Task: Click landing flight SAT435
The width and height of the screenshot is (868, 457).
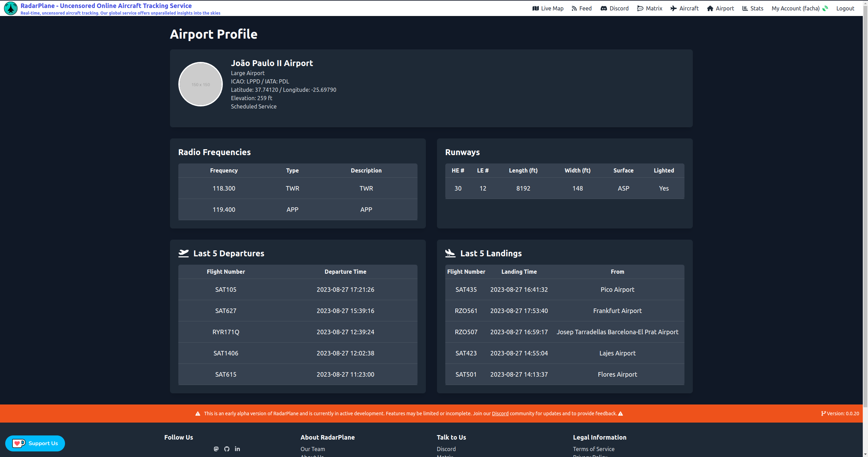Action: pos(466,289)
